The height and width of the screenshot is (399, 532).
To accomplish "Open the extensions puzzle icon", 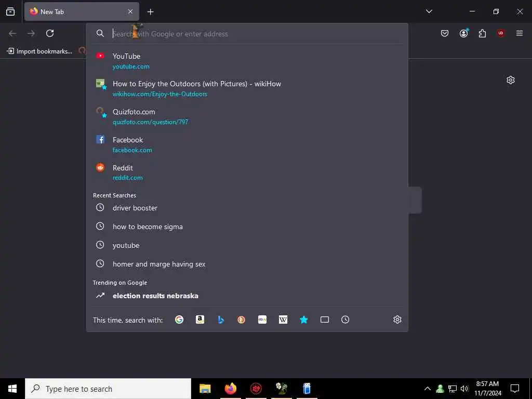I will pos(482,33).
